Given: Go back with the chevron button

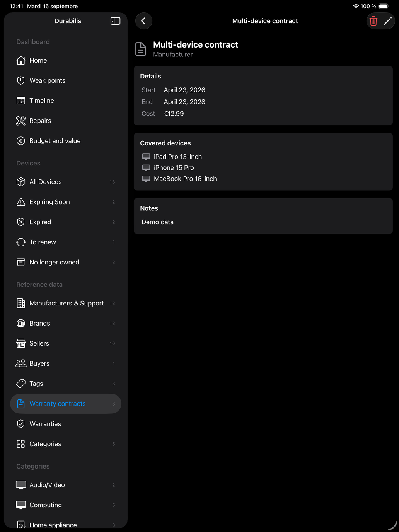Looking at the screenshot, I should pos(144,21).
